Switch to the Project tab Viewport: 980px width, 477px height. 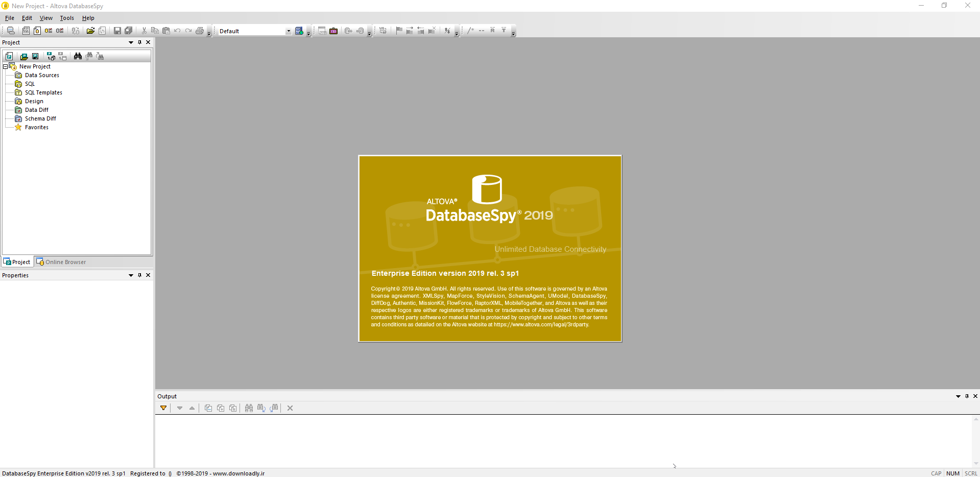(x=17, y=262)
